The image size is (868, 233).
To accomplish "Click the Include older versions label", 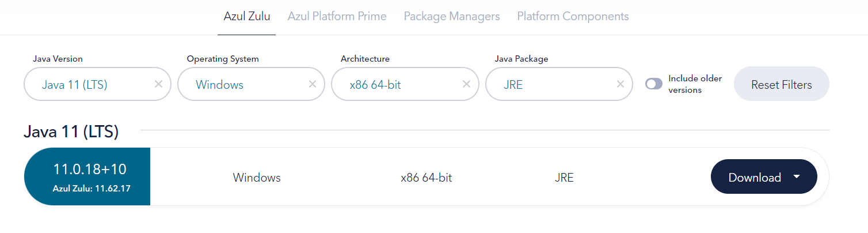I will pyautogui.click(x=695, y=84).
